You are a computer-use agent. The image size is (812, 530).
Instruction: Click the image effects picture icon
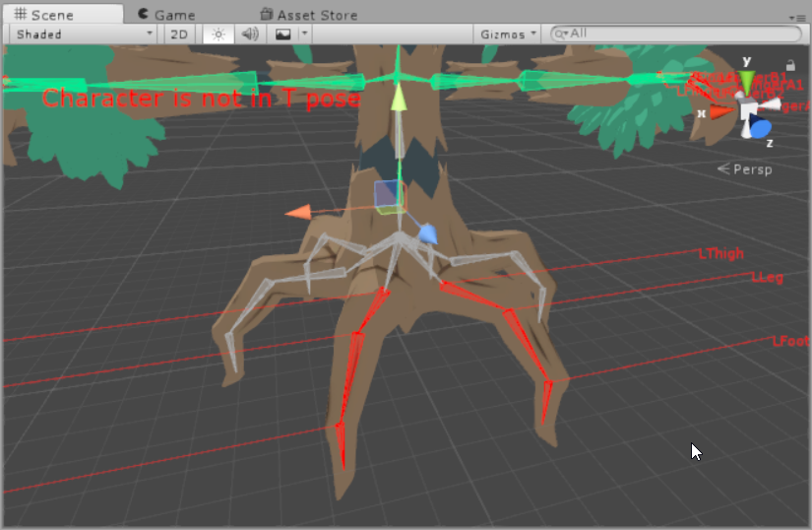[282, 34]
